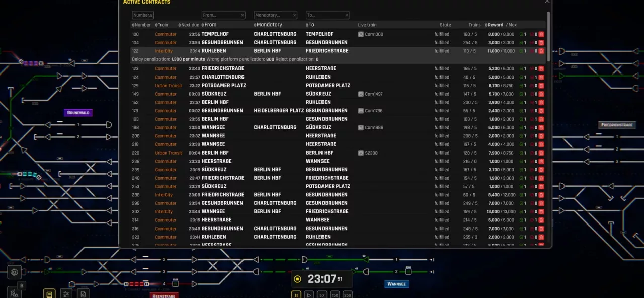Screen dimensions: 644x298
Task: Remove contract 183 with the trash icon
Action: point(541,119)
